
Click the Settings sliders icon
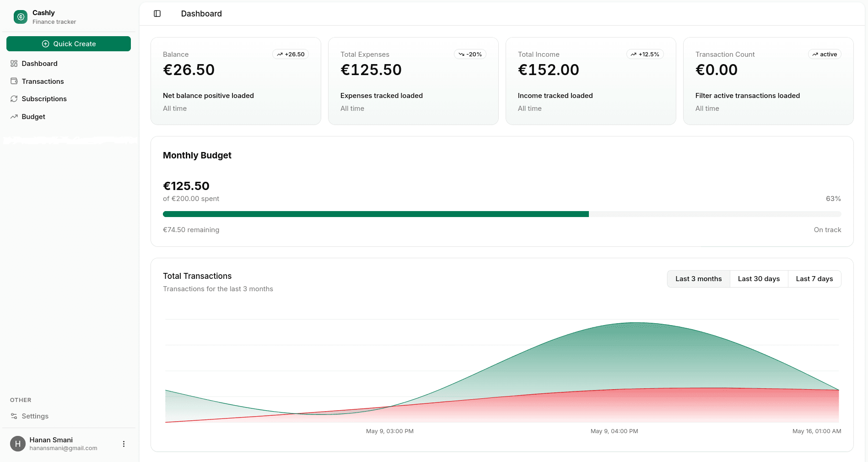pyautogui.click(x=14, y=416)
